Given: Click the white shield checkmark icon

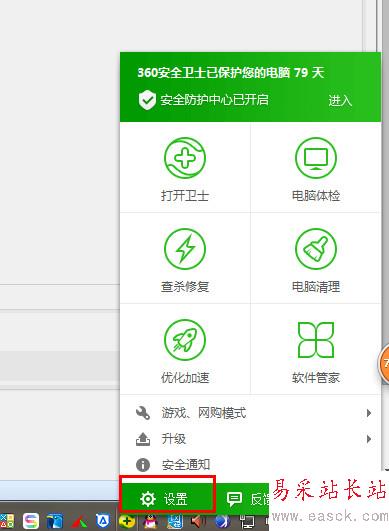Looking at the screenshot, I should click(147, 100).
